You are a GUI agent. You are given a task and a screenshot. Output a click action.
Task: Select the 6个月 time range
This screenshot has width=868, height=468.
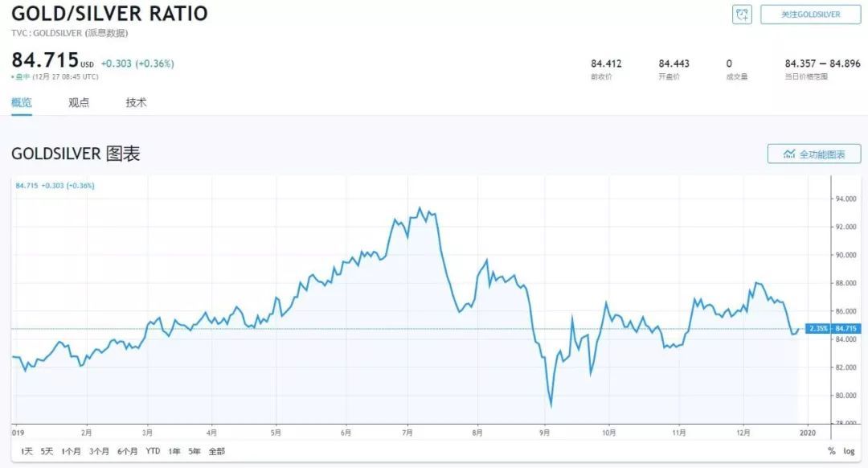(x=128, y=451)
